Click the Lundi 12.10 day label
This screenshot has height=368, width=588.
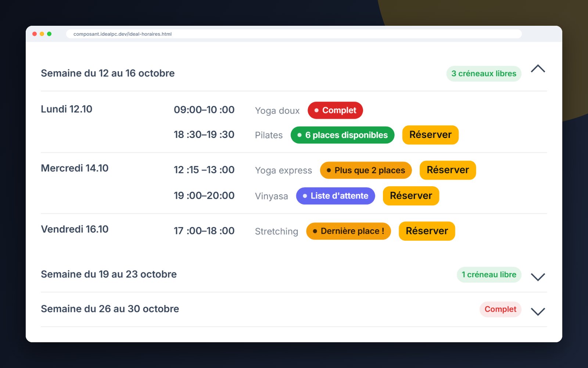(67, 109)
